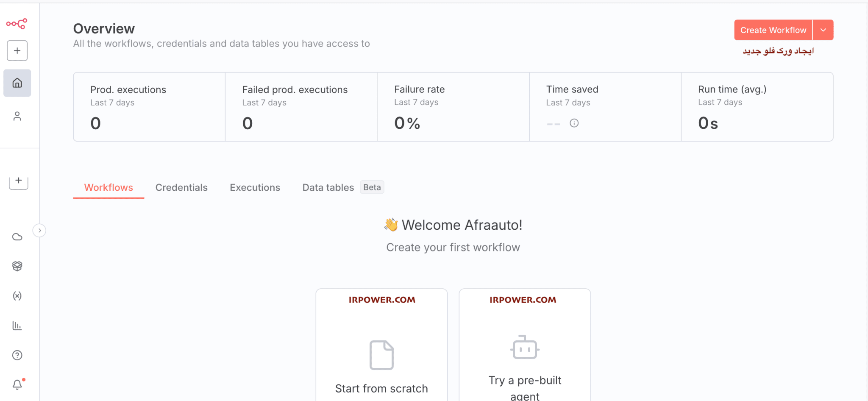Open the Overview home icon
Image resolution: width=868 pixels, height=401 pixels.
(17, 83)
